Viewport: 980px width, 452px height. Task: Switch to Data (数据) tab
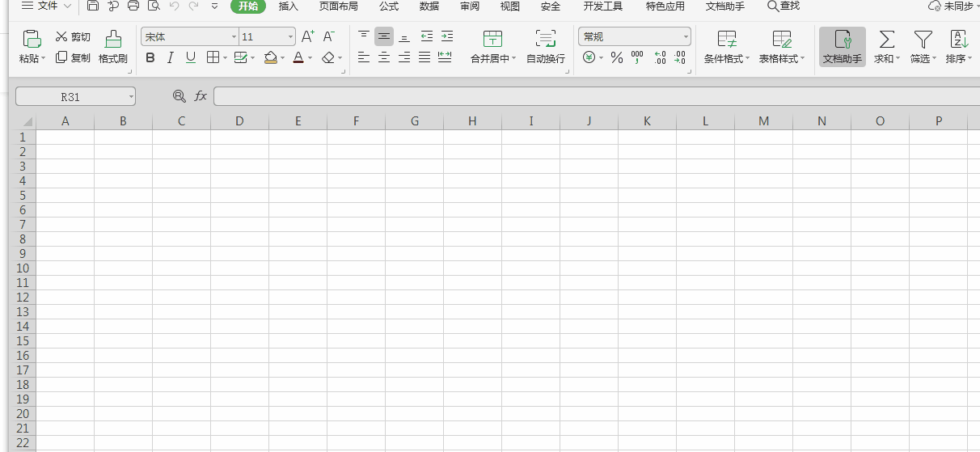[429, 6]
